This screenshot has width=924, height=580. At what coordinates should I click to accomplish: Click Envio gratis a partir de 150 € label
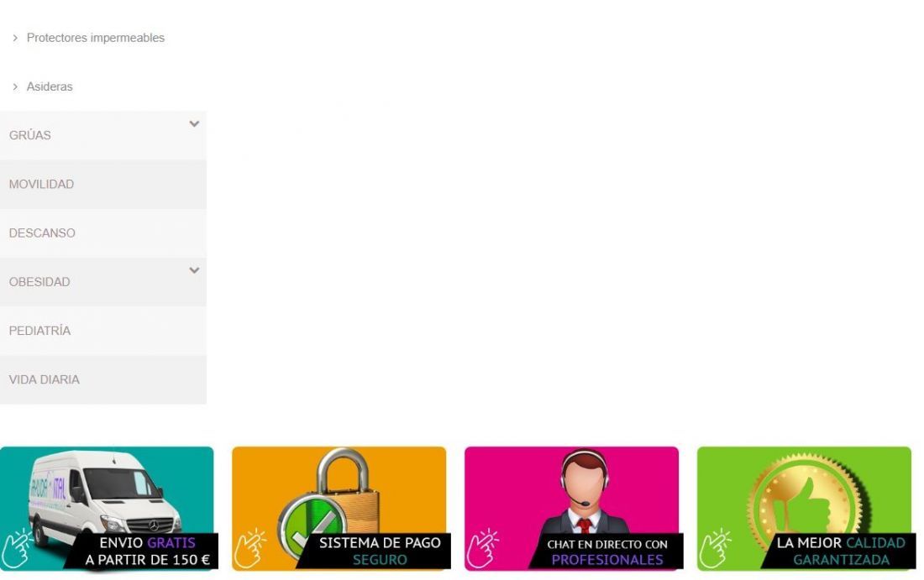(147, 551)
